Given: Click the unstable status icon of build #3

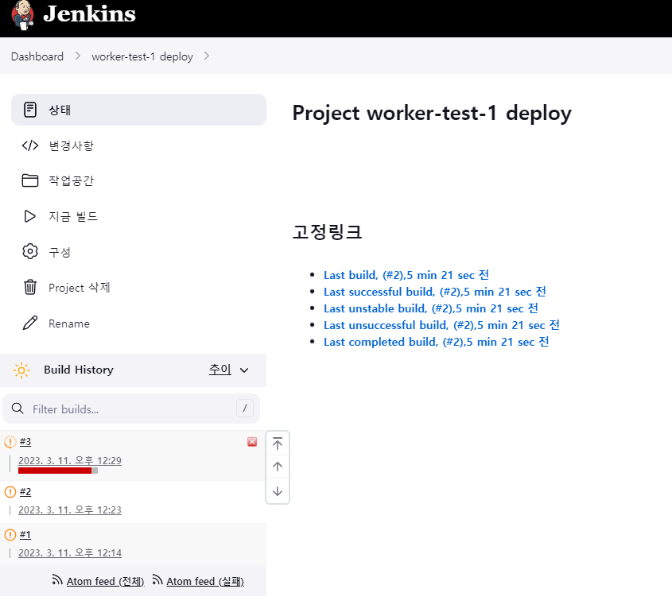Looking at the screenshot, I should (x=10, y=442).
